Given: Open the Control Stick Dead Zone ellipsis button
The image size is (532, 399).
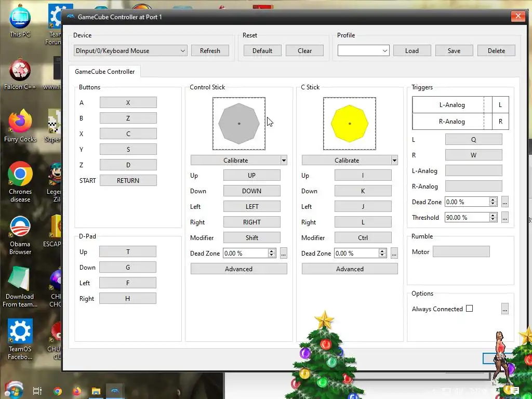Looking at the screenshot, I should pyautogui.click(x=283, y=253).
